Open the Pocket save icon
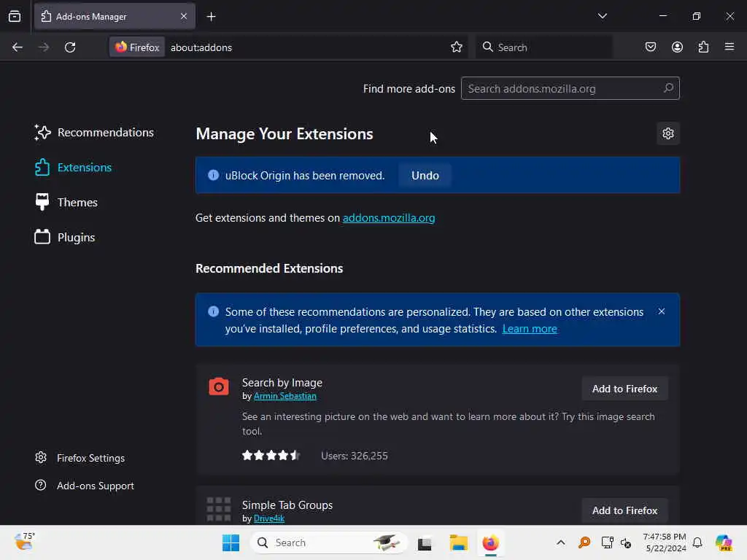The width and height of the screenshot is (747, 560). coord(650,47)
